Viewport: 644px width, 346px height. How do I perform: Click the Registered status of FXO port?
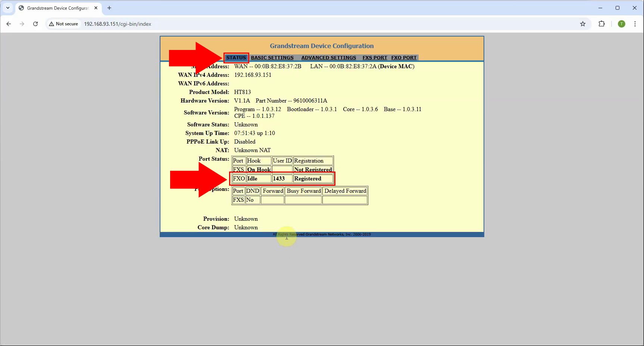pos(308,179)
